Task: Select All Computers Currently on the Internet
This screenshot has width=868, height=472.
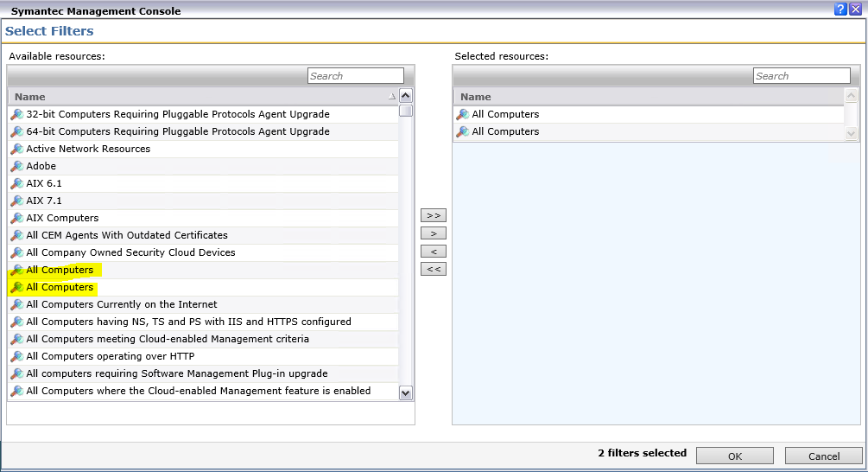Action: 122,304
